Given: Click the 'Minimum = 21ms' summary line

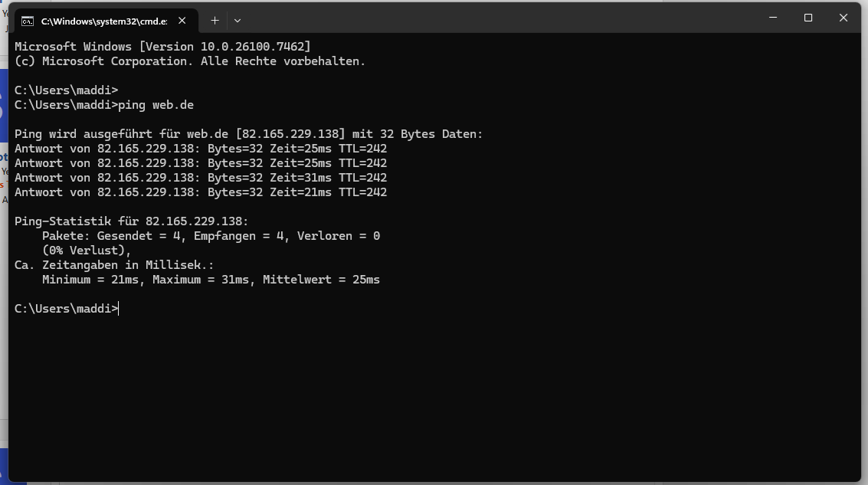Looking at the screenshot, I should pos(211,280).
